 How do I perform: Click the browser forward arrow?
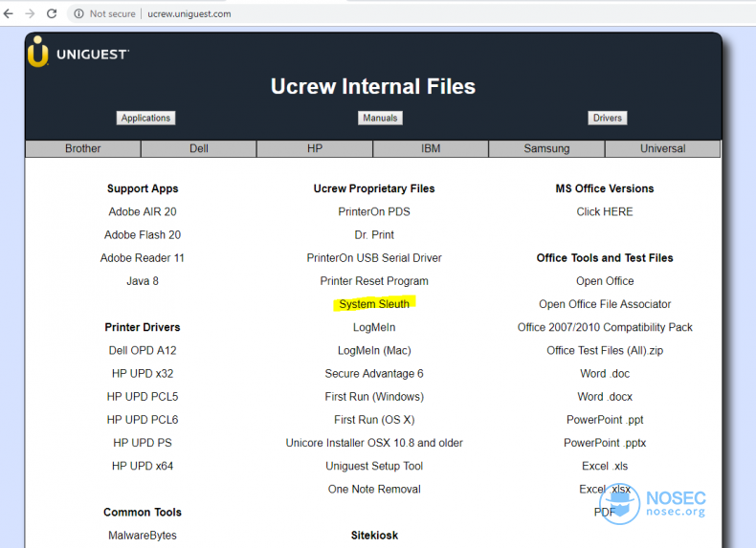pos(30,13)
